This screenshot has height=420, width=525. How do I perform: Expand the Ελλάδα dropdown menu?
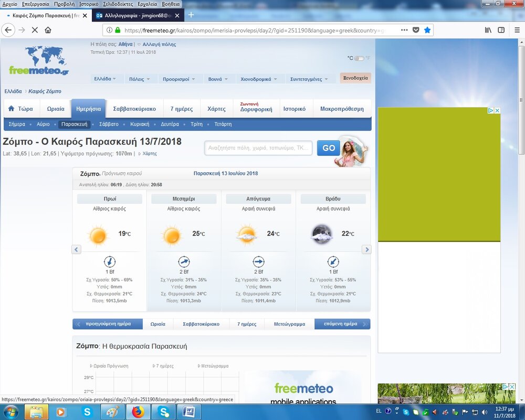(105, 79)
